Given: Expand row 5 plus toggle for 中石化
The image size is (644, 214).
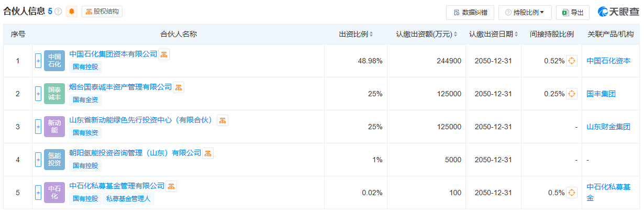Looking at the screenshot, I should click(x=38, y=193).
